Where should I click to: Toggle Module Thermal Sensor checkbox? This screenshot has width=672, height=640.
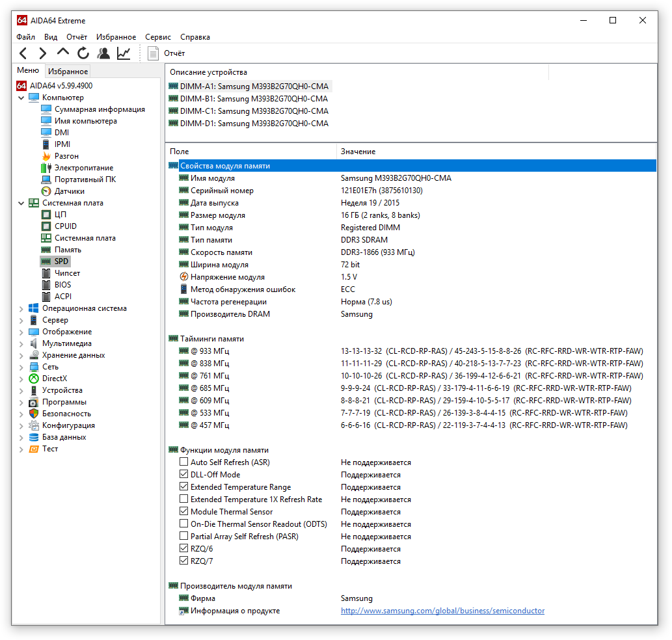(183, 511)
